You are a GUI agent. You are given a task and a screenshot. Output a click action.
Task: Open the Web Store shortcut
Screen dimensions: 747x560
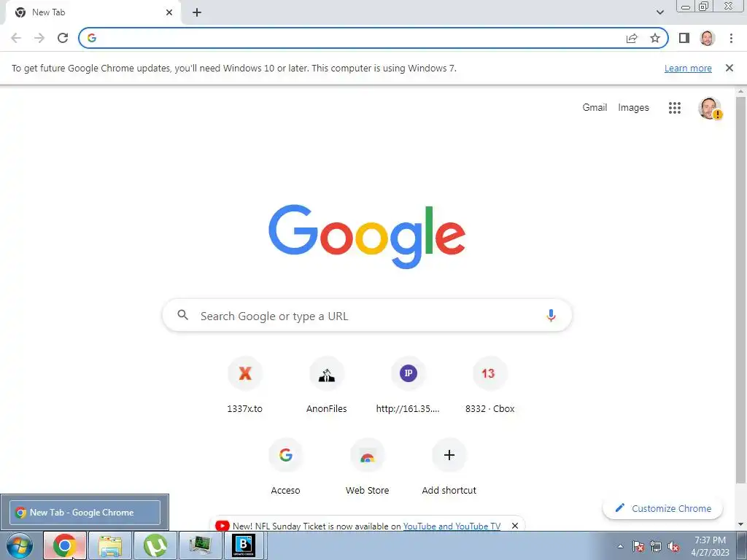tap(368, 466)
